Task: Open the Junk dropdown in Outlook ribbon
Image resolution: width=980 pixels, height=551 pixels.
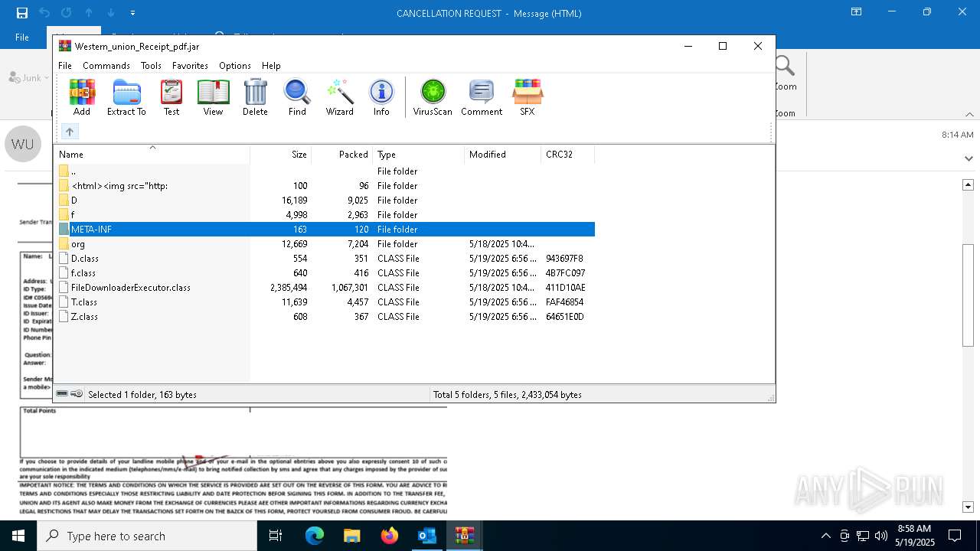Action: point(29,77)
